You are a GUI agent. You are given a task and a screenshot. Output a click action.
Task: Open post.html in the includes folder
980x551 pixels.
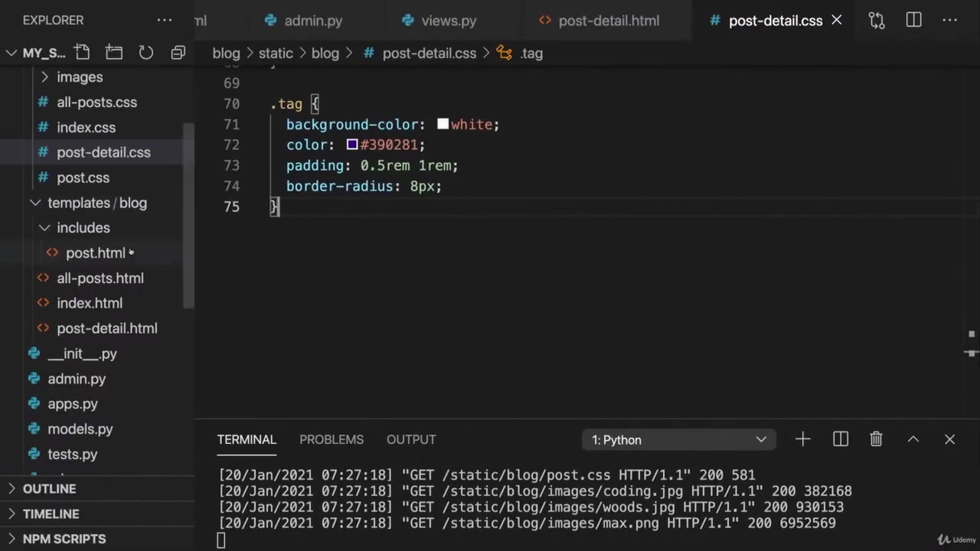(95, 253)
